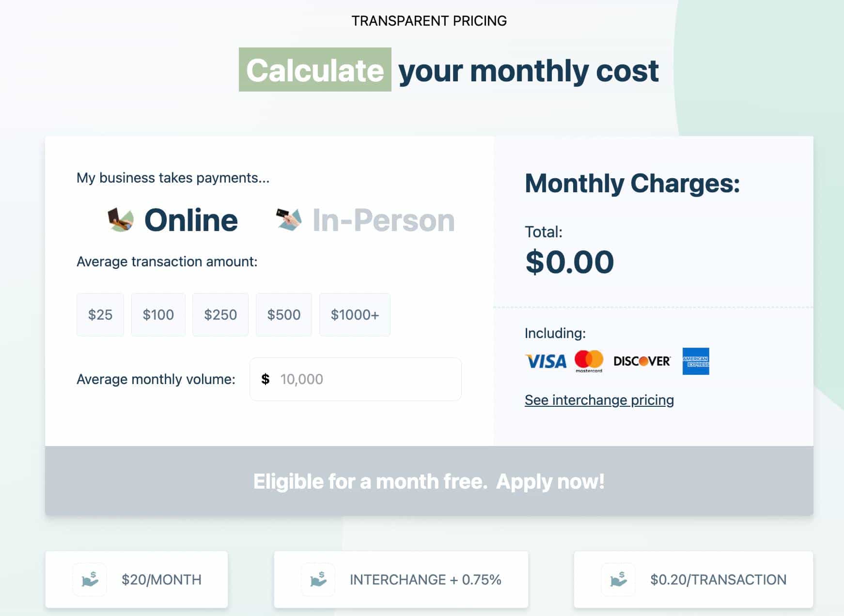The image size is (844, 616).
Task: Click the Visa logo
Action: pyautogui.click(x=546, y=361)
